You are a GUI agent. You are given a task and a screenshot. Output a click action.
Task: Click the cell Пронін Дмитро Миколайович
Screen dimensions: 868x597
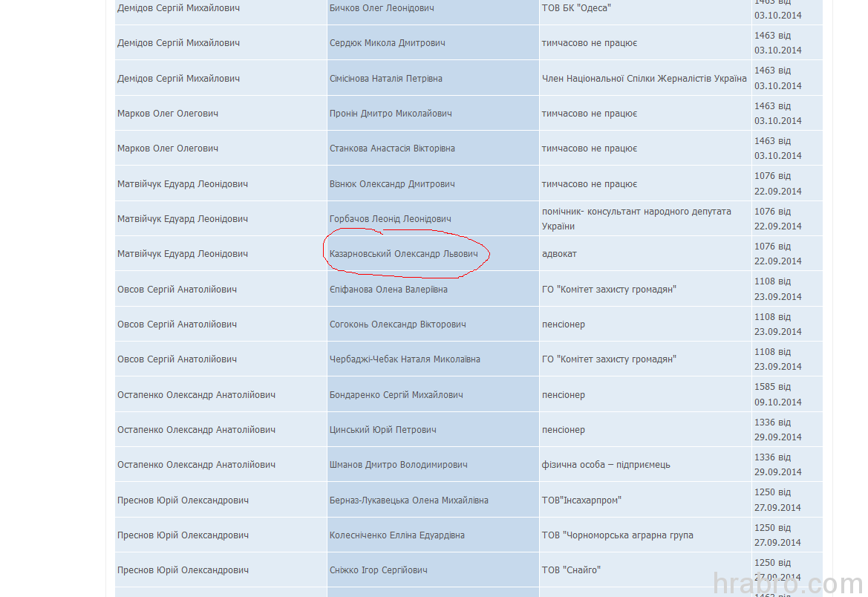391,114
